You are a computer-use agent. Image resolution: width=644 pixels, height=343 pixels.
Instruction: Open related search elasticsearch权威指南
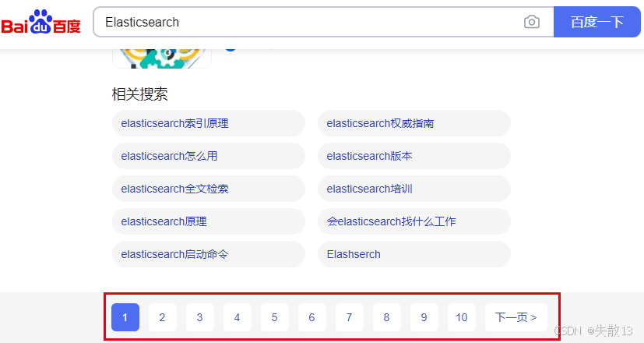(414, 123)
